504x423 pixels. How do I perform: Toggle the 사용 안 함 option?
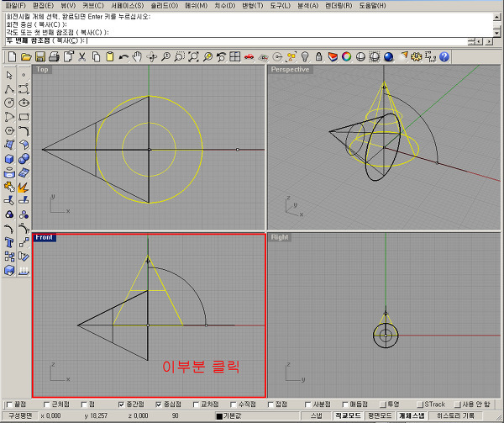coord(457,404)
